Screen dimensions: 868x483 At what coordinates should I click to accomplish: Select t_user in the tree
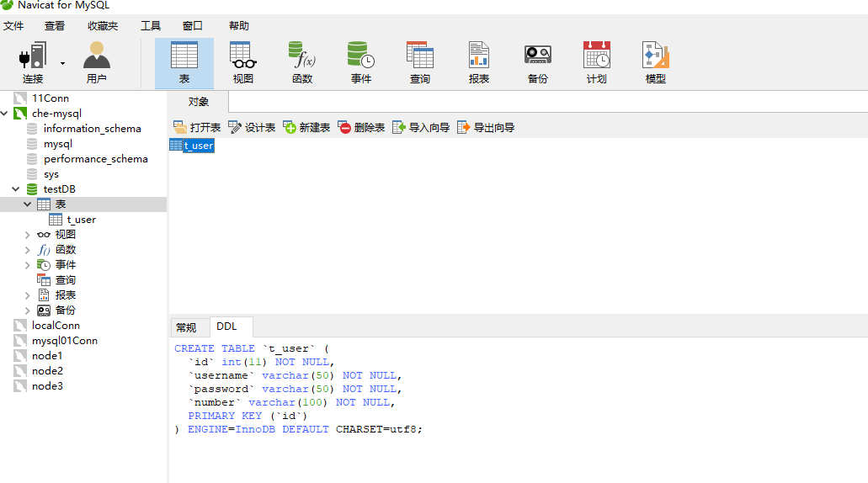coord(81,220)
